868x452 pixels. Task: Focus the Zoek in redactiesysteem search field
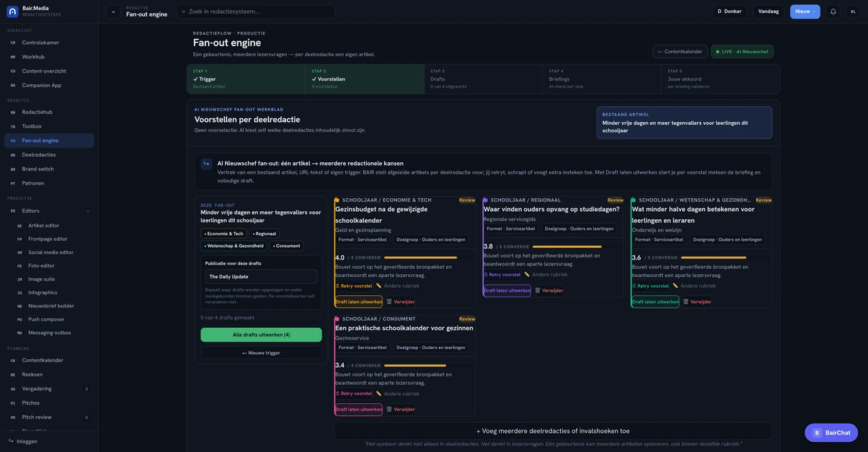click(x=256, y=12)
